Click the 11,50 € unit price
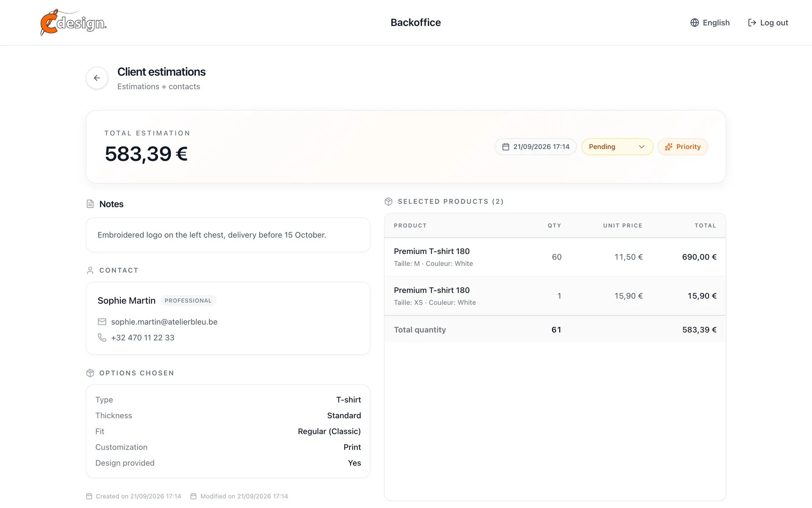The width and height of the screenshot is (812, 508). [x=628, y=257]
